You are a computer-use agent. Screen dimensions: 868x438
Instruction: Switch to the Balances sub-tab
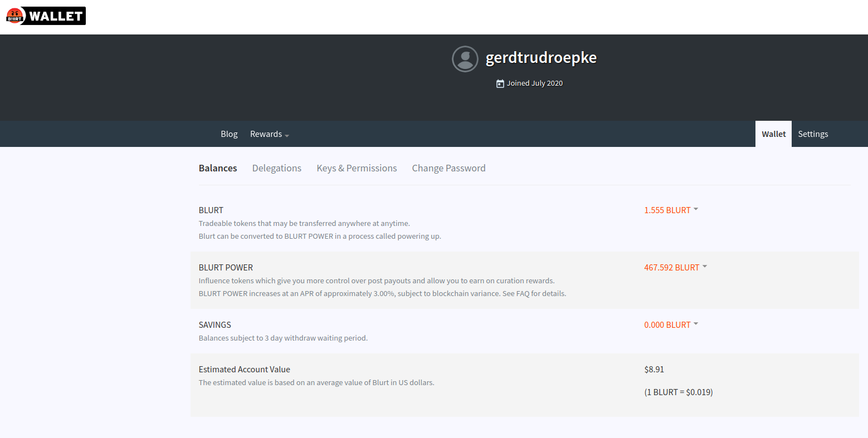(x=218, y=168)
